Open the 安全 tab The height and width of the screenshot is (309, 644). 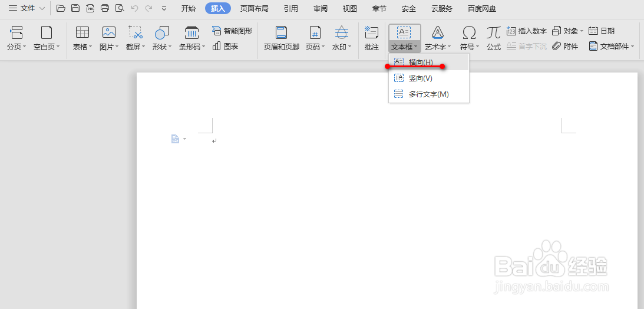(409, 9)
